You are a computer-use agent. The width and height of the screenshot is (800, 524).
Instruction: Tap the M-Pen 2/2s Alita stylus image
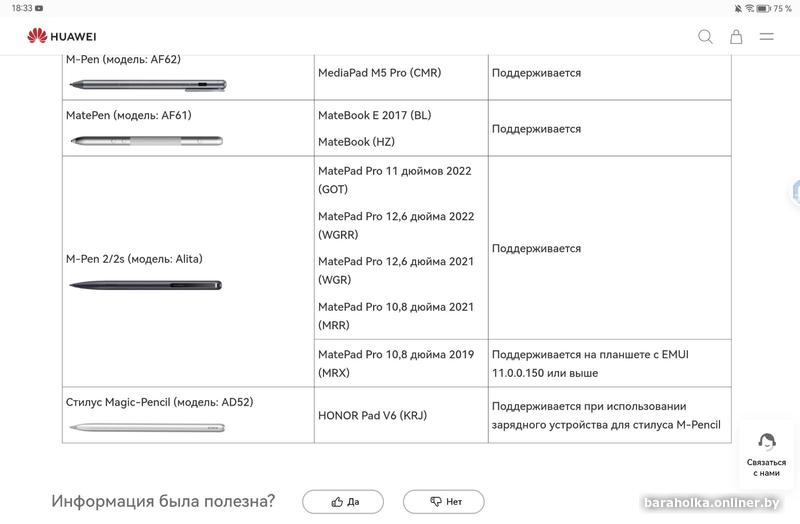(146, 285)
